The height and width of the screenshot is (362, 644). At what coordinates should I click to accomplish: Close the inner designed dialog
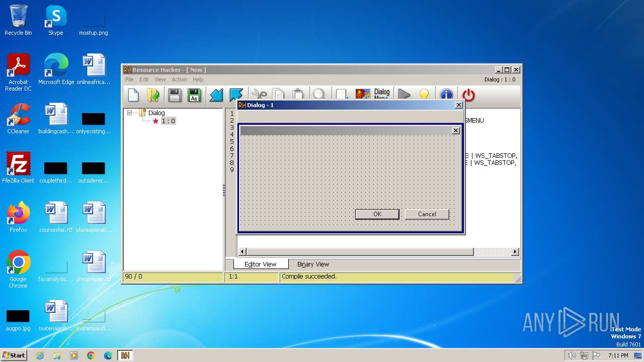click(x=456, y=131)
